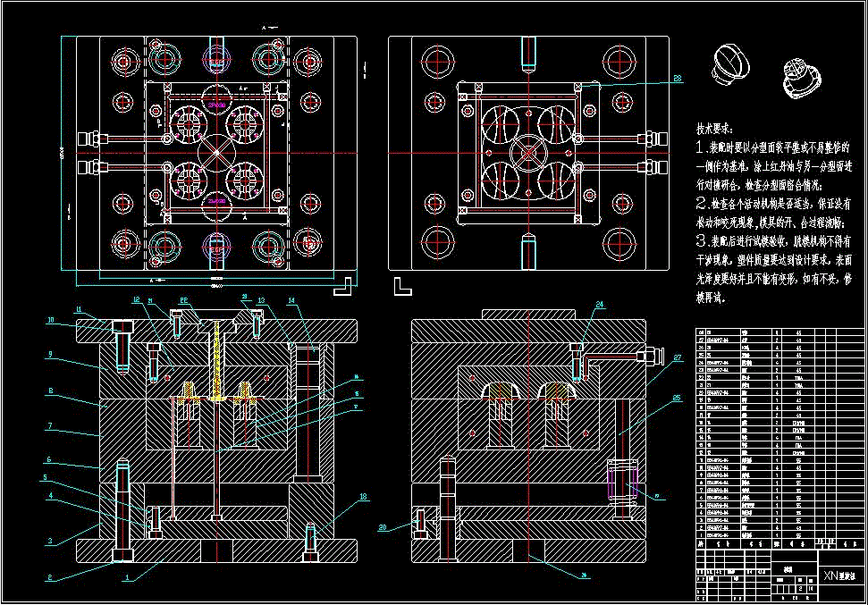Click the right 3D knob model view
Image resolution: width=868 pixels, height=605 pixels.
(802, 79)
